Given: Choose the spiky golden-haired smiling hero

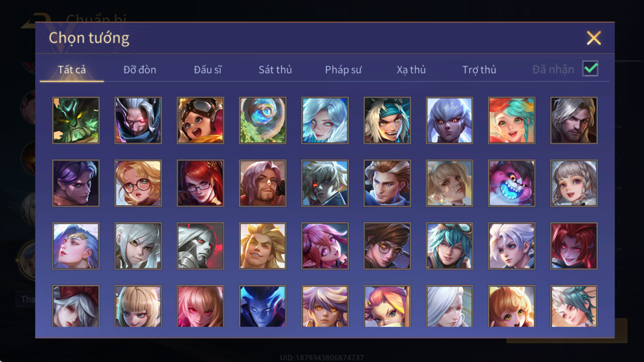Looking at the screenshot, I should tap(262, 246).
